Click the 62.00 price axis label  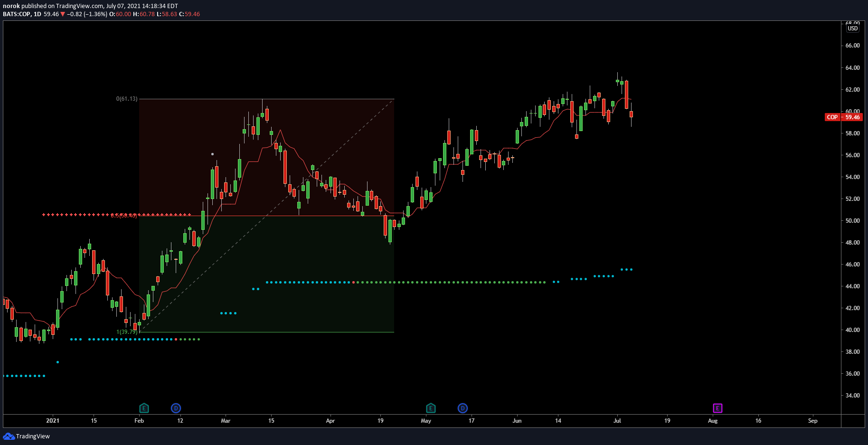point(852,90)
